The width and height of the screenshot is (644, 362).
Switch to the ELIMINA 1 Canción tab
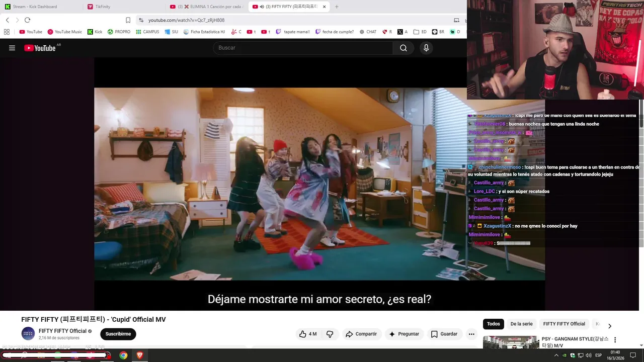[x=207, y=7]
